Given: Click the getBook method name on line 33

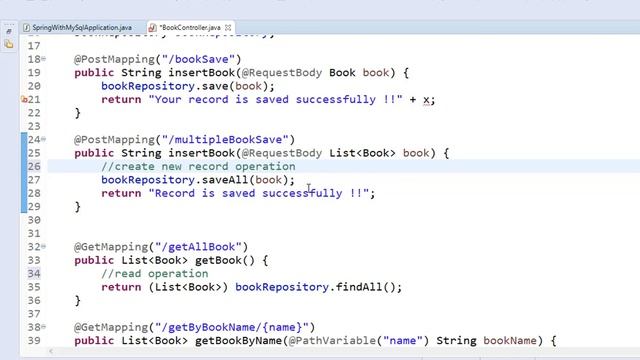Looking at the screenshot, I should [x=218, y=260].
